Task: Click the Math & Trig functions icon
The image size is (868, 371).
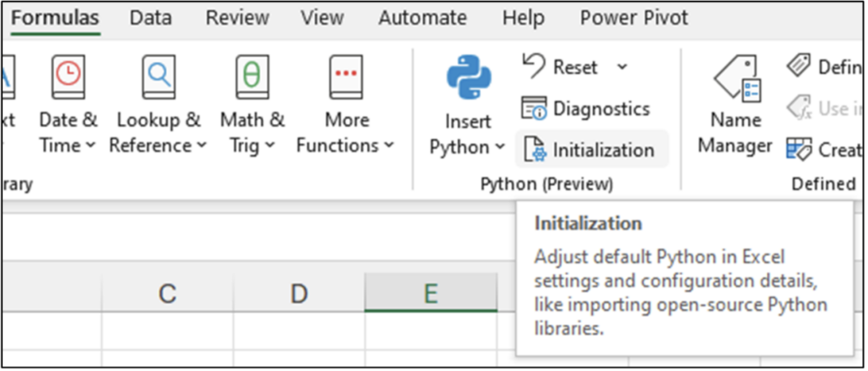Action: click(x=252, y=77)
